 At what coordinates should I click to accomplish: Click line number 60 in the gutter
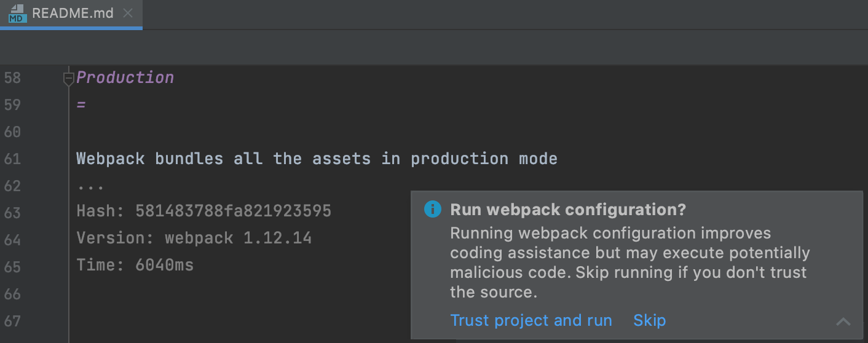pos(12,132)
